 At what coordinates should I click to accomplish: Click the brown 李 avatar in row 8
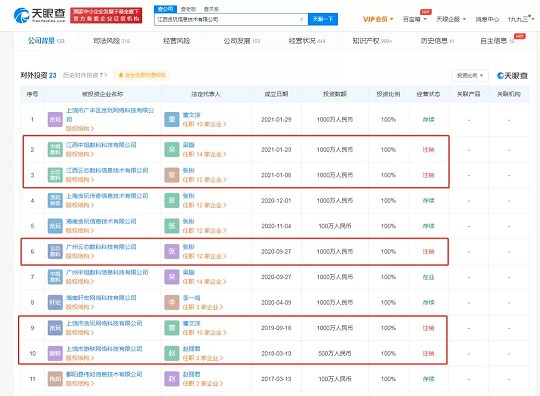pyautogui.click(x=172, y=302)
